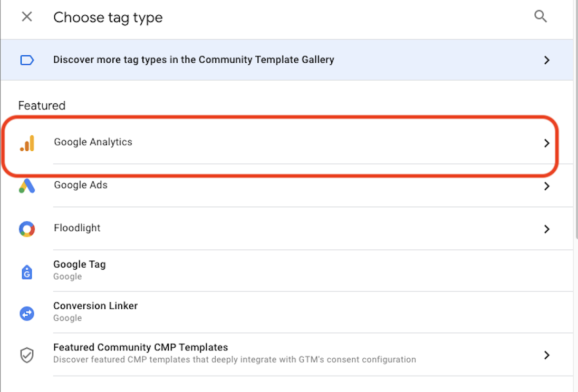This screenshot has height=392, width=578.
Task: Choose the Conversion Linker tag
Action: pos(287,312)
